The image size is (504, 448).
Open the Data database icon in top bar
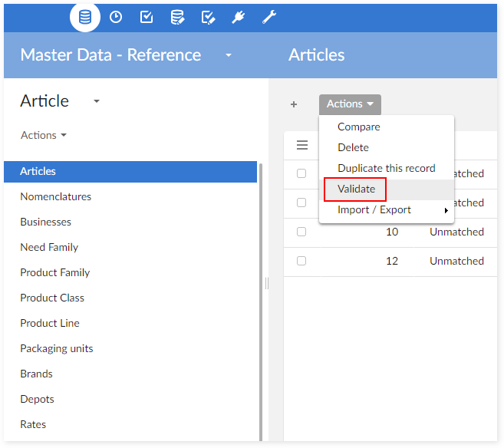85,17
